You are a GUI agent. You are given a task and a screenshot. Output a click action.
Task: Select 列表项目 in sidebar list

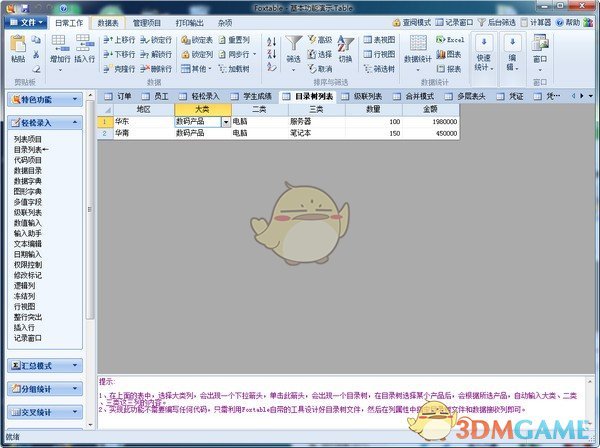[28, 139]
